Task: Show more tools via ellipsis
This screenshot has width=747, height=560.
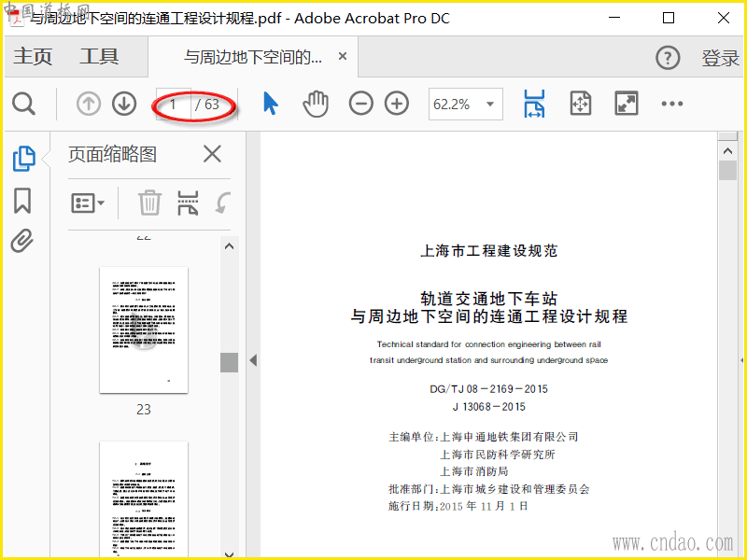Action: (672, 104)
